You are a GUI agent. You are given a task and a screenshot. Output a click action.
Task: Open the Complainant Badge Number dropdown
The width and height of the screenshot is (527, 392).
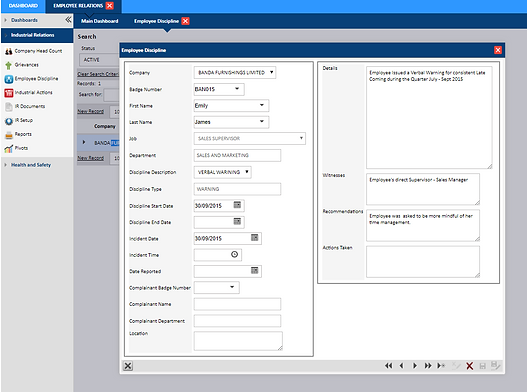click(232, 287)
